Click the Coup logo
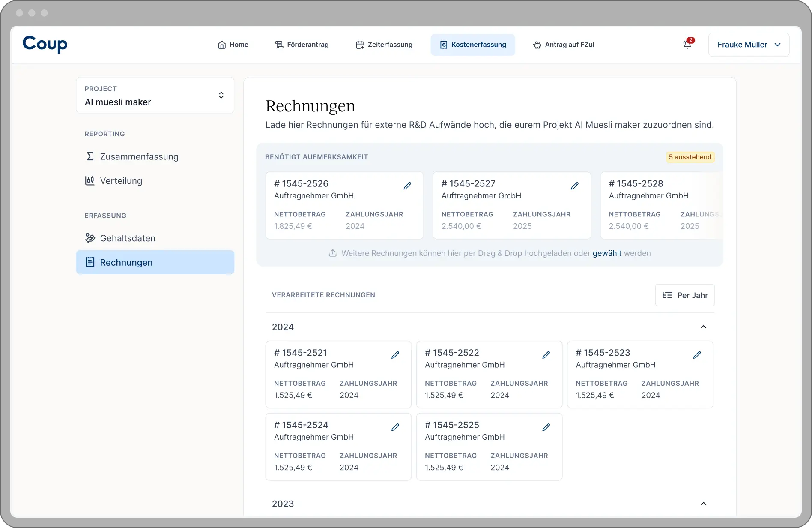The width and height of the screenshot is (812, 528). 45,44
